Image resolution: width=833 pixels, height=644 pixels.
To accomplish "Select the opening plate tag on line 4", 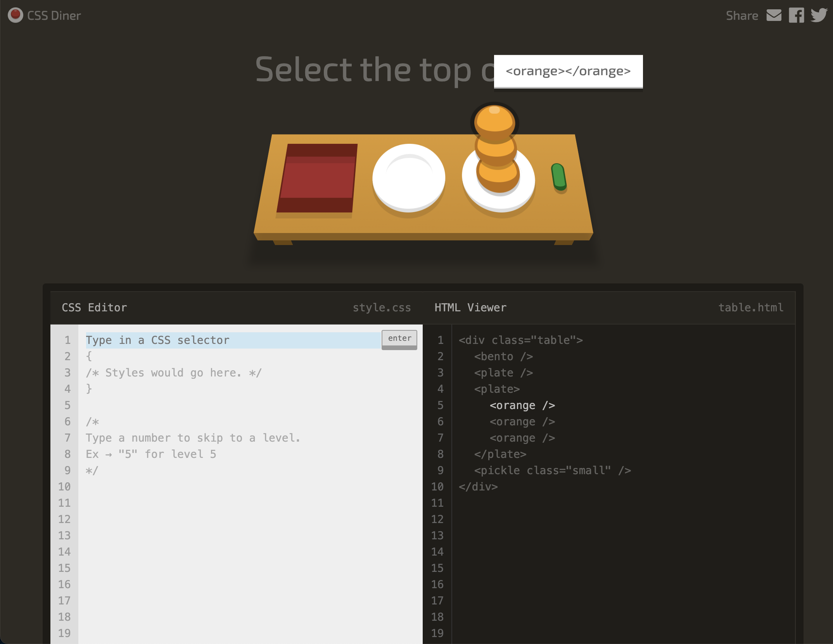I will 496,389.
